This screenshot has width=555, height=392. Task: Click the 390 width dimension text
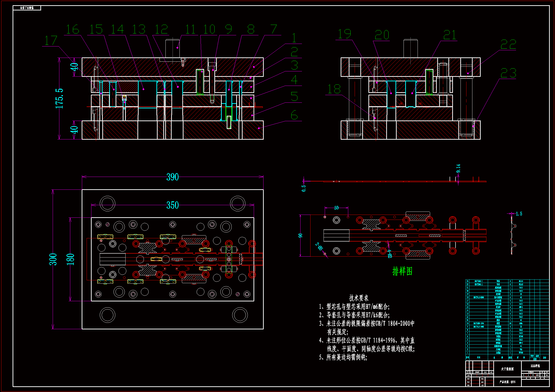172,177
